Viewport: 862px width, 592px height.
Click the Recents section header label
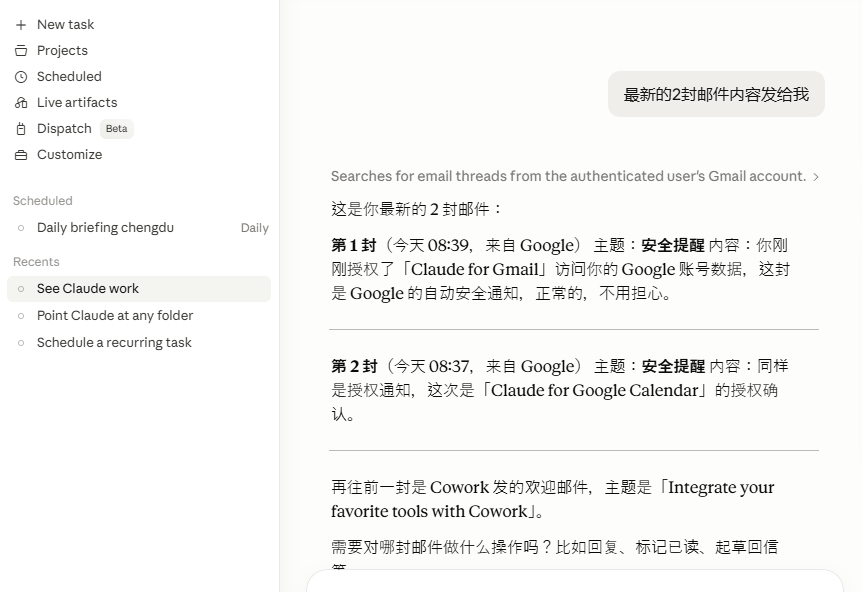[x=36, y=262]
